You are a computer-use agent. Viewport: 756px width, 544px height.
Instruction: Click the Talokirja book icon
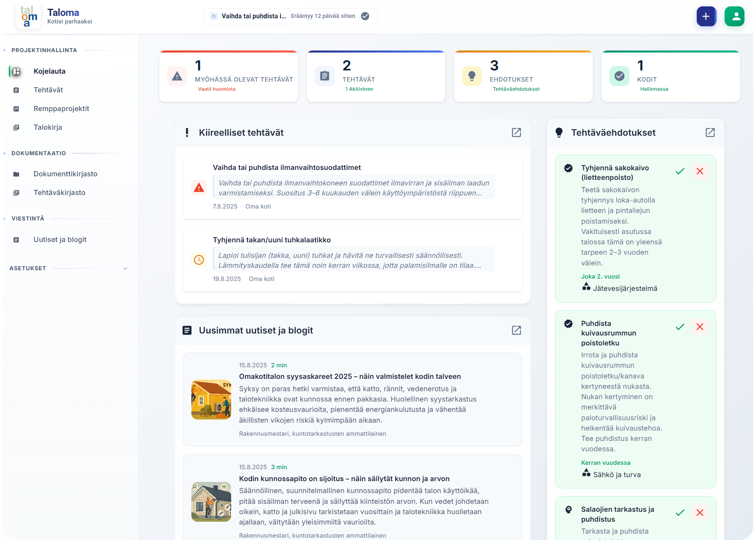tap(16, 127)
